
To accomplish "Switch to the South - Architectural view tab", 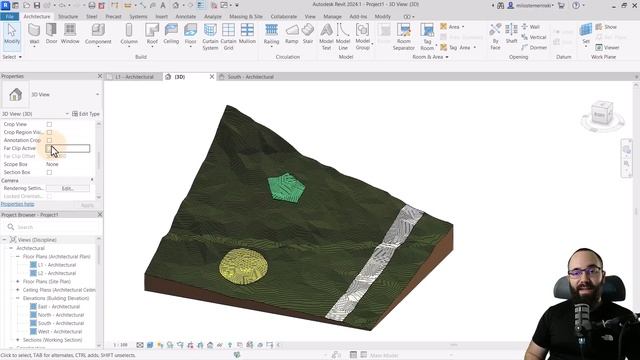I will pyautogui.click(x=250, y=77).
